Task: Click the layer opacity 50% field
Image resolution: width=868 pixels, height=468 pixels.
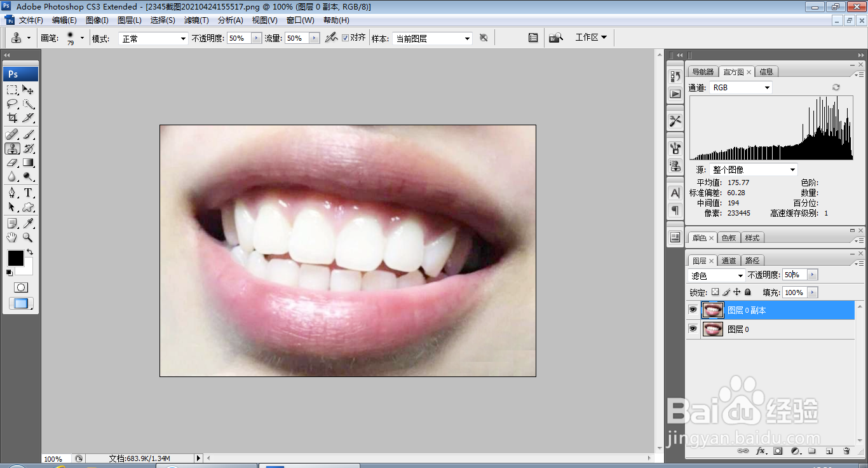Action: (x=794, y=275)
